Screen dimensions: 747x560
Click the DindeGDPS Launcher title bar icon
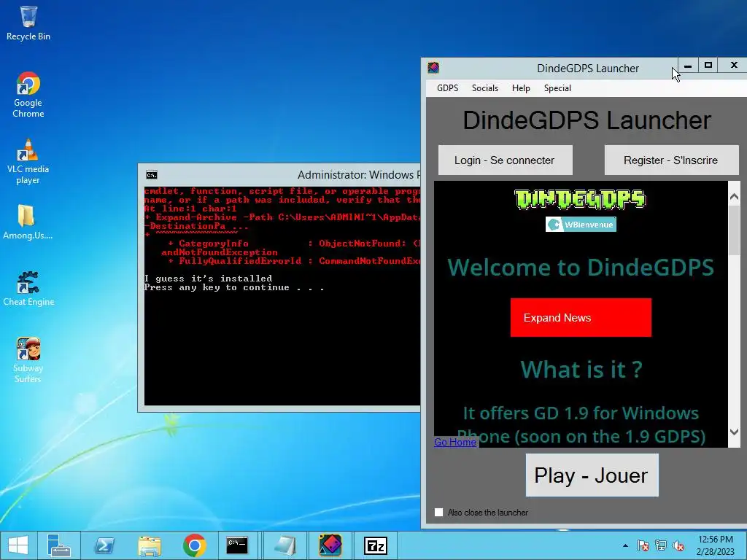[x=433, y=68]
